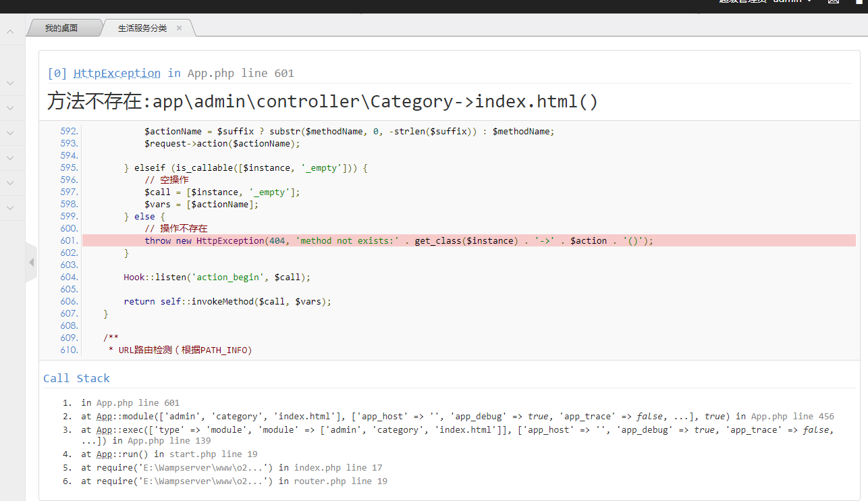This screenshot has width=868, height=501.
Task: Click the '$request->action($actionName);' line
Action: point(222,143)
